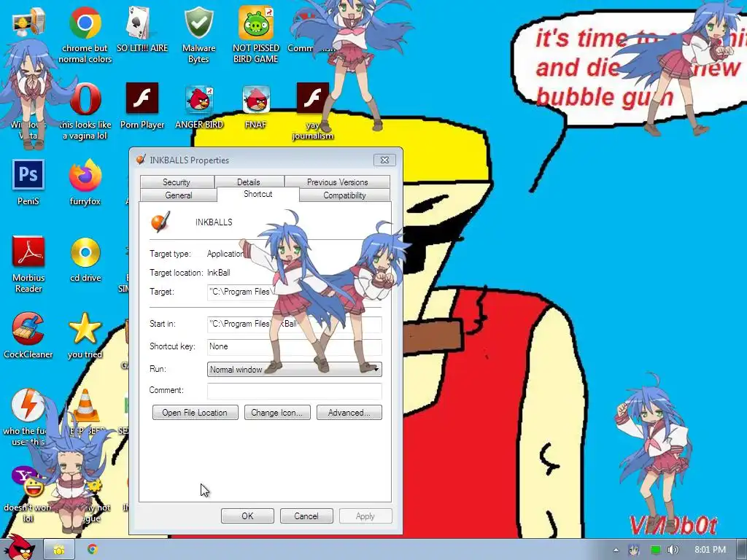The image size is (747, 560).
Task: Click the INKBALLS icon in Properties dialog
Action: (x=160, y=222)
